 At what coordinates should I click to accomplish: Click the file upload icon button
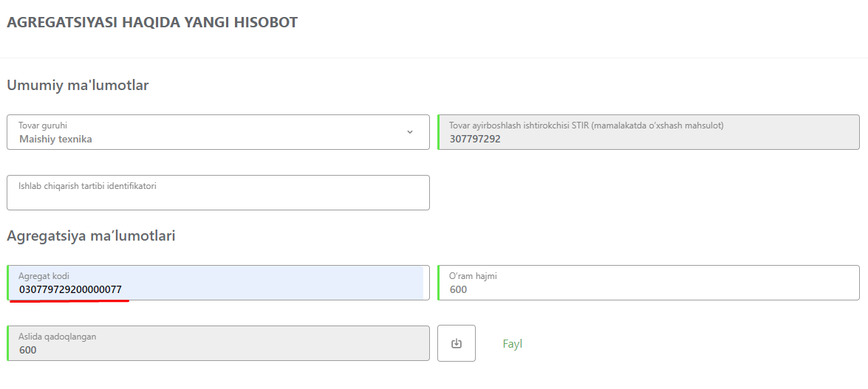[456, 343]
